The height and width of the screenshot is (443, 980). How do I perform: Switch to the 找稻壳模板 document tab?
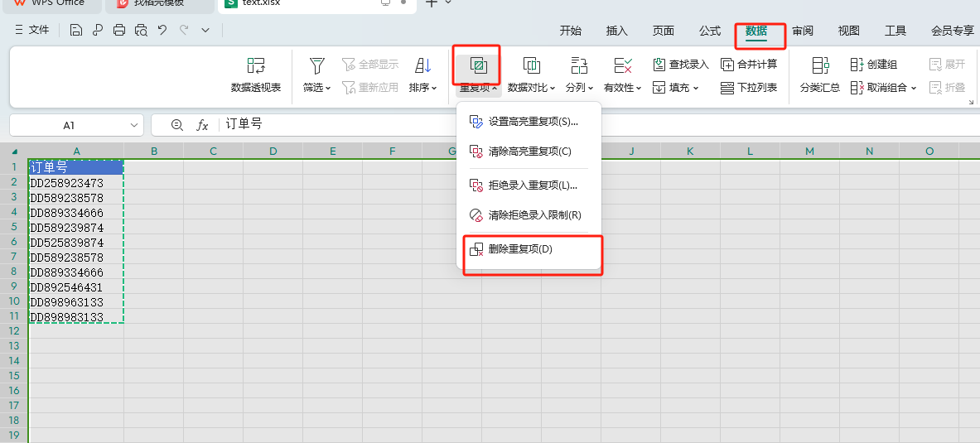point(158,5)
